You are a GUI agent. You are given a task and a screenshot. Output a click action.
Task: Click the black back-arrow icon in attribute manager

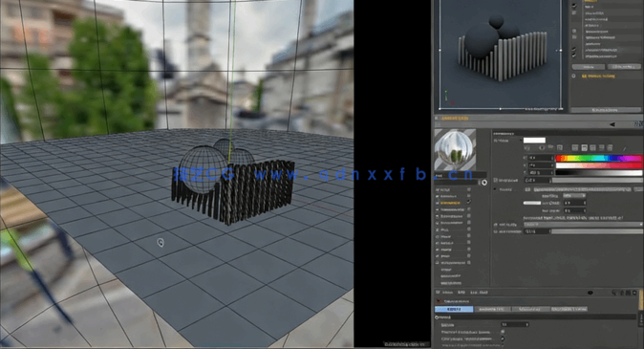point(590,293)
